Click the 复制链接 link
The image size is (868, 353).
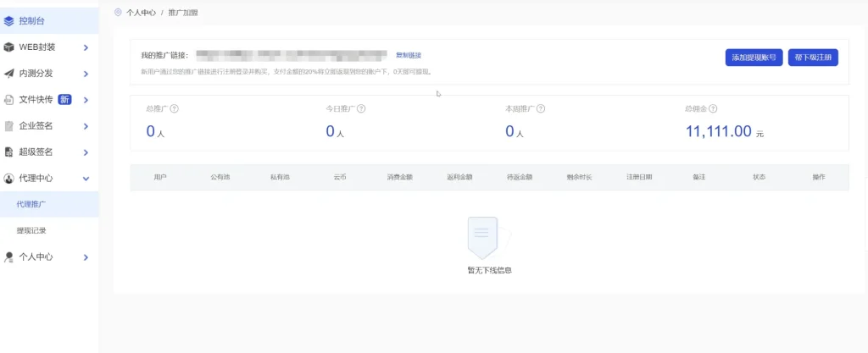pos(409,55)
